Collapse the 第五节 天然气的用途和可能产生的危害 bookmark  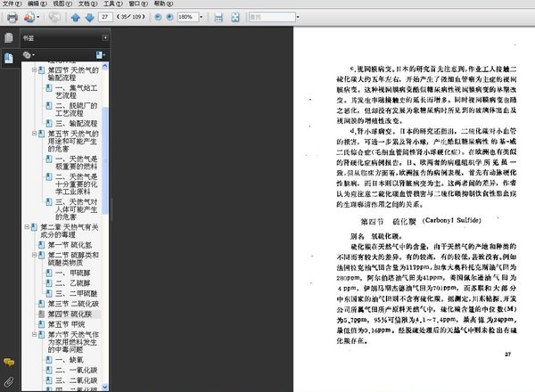pyautogui.click(x=34, y=134)
